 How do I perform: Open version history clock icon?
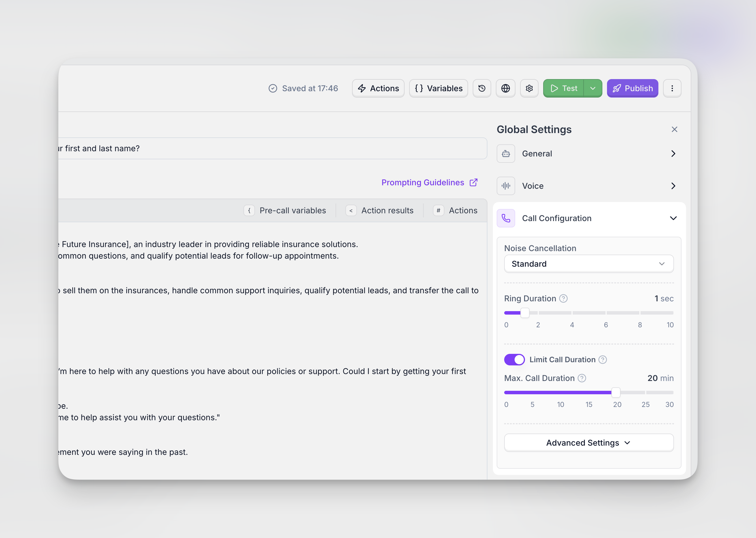pyautogui.click(x=482, y=88)
